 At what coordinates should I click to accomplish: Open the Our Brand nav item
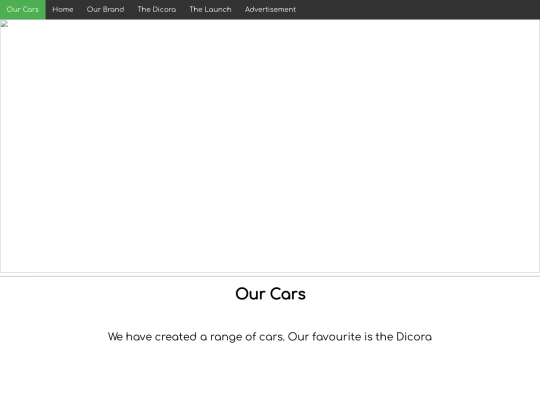(x=105, y=9)
